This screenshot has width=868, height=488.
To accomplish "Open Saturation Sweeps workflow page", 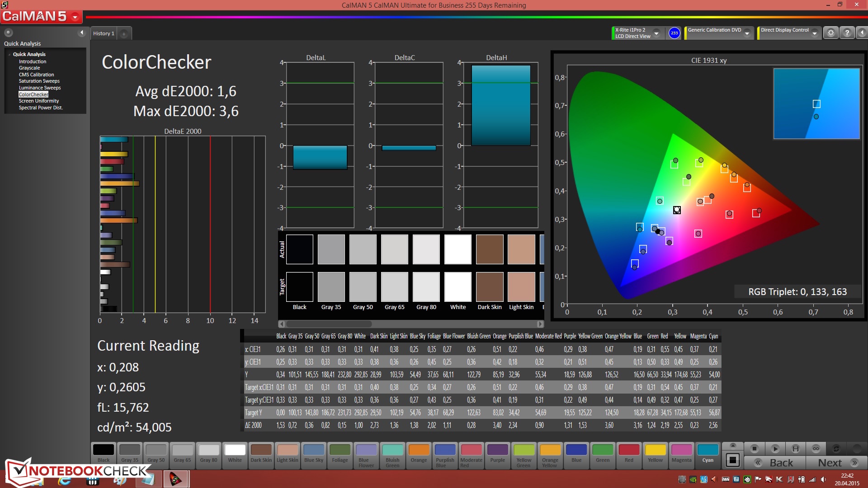I will pos(39,81).
